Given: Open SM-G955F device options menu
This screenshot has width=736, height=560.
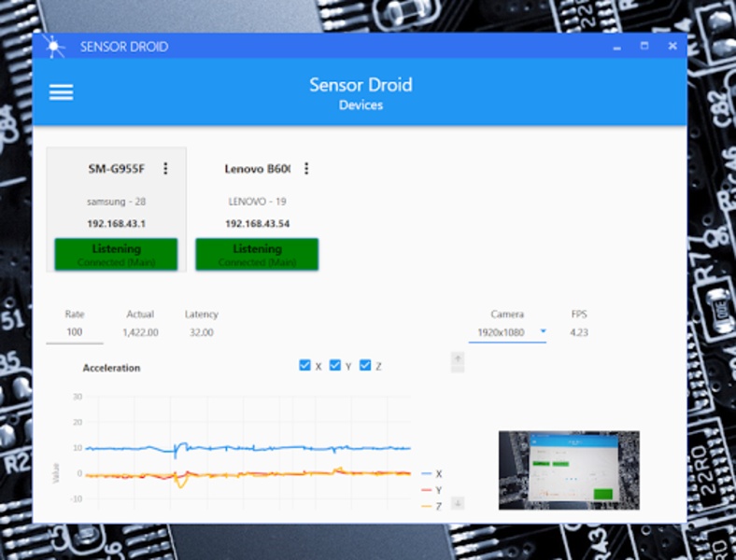Looking at the screenshot, I should (x=165, y=168).
